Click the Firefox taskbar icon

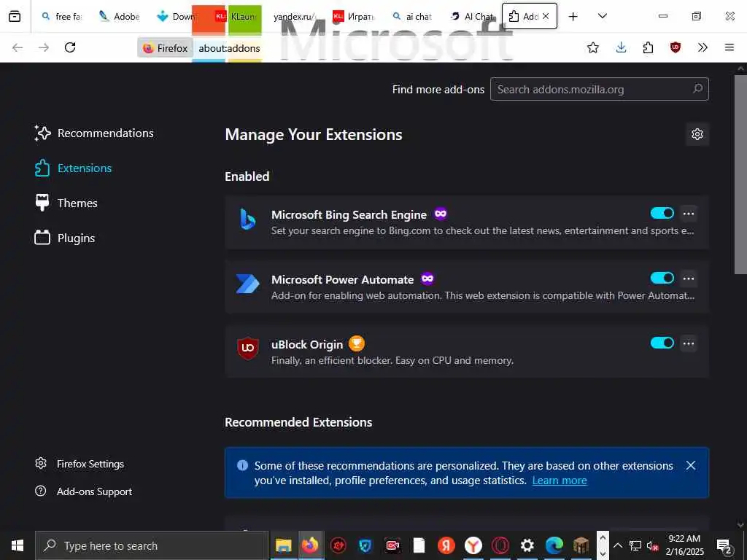311,545
